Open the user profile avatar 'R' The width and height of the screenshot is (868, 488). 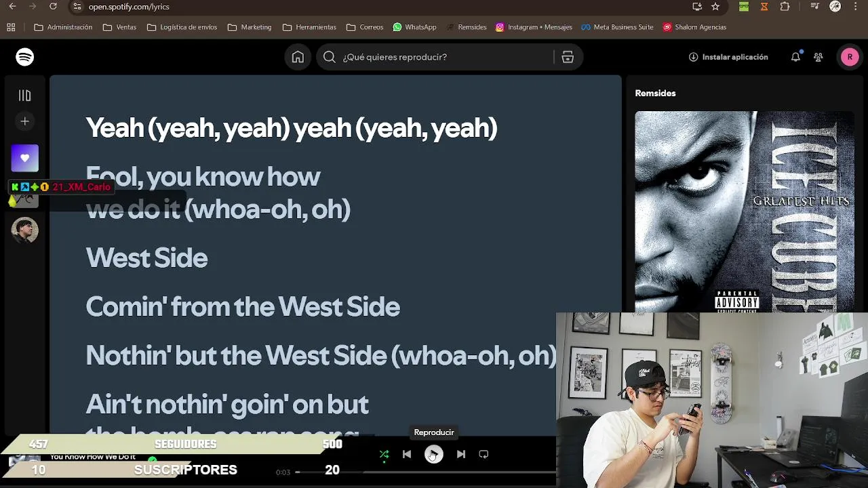click(850, 57)
